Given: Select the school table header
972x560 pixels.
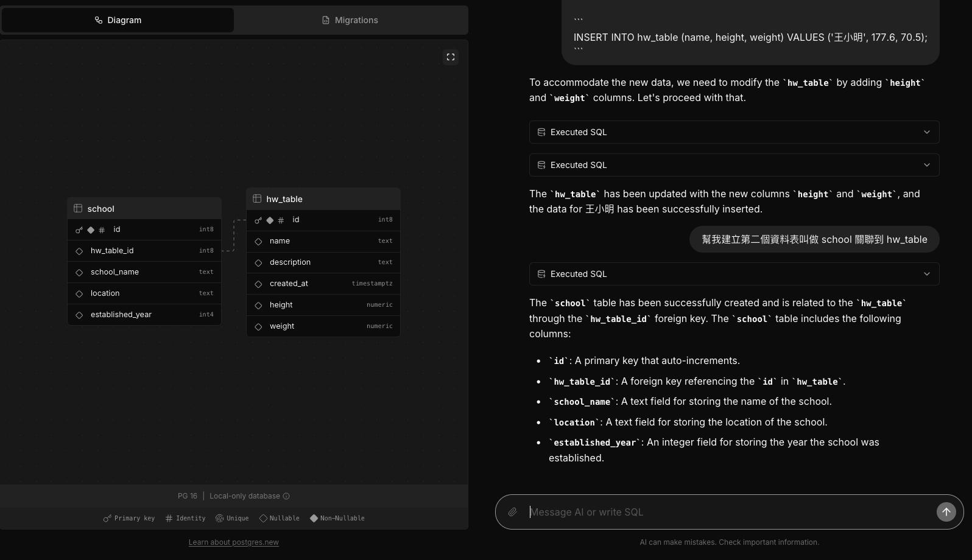Looking at the screenshot, I should tap(144, 208).
